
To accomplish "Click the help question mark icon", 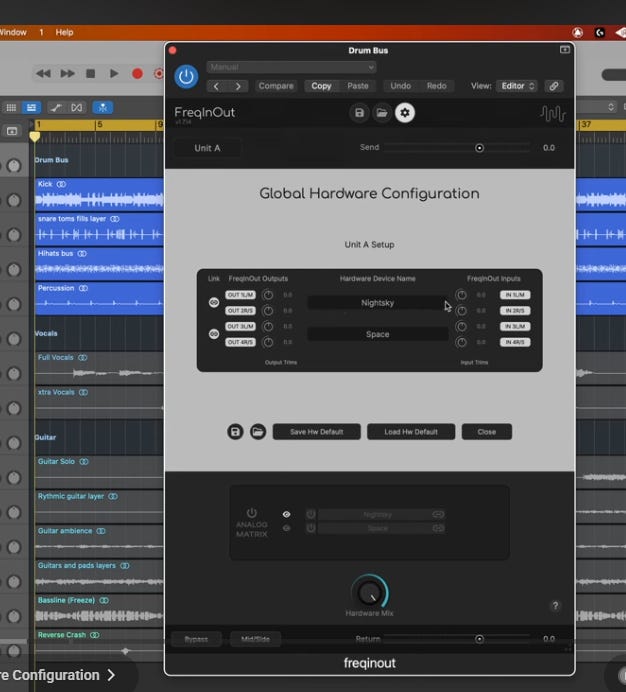I will [x=555, y=606].
